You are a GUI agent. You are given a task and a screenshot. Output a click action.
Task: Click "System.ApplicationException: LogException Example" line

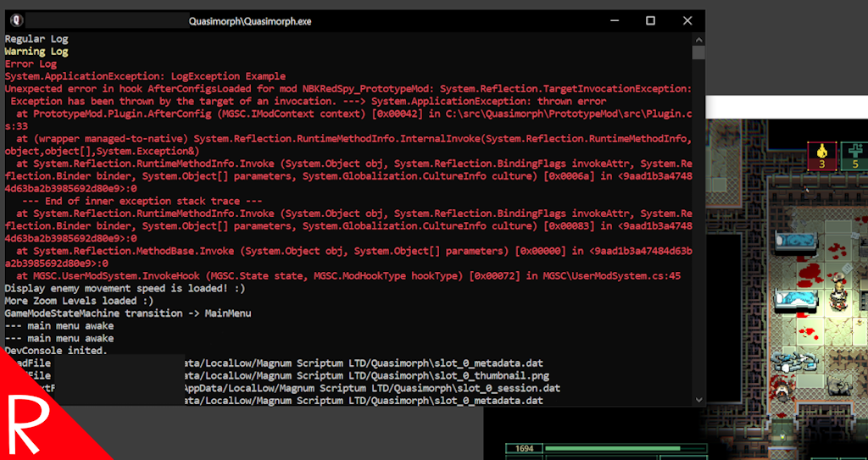pyautogui.click(x=145, y=76)
